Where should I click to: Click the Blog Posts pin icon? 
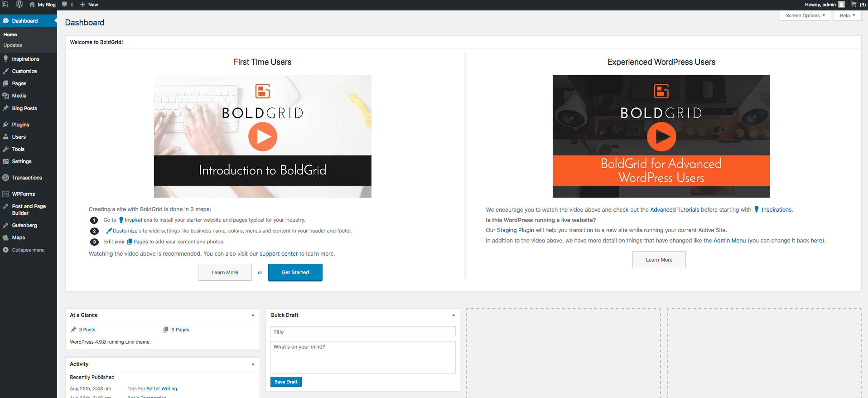point(6,108)
